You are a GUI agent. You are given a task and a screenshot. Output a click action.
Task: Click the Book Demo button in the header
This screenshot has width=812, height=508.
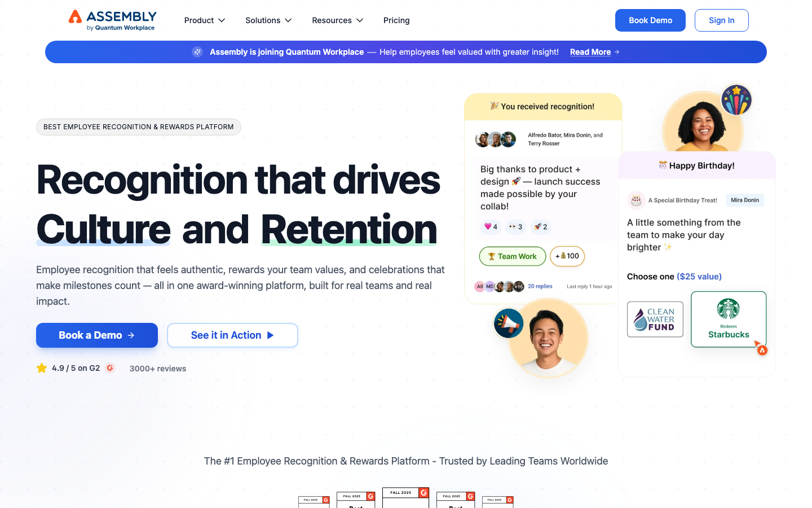(x=650, y=20)
